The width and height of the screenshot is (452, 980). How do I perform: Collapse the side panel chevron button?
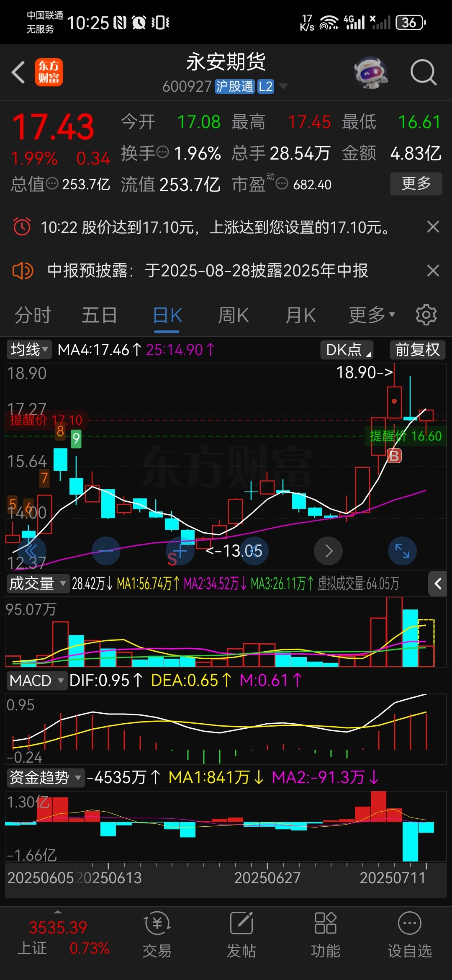pos(438,583)
